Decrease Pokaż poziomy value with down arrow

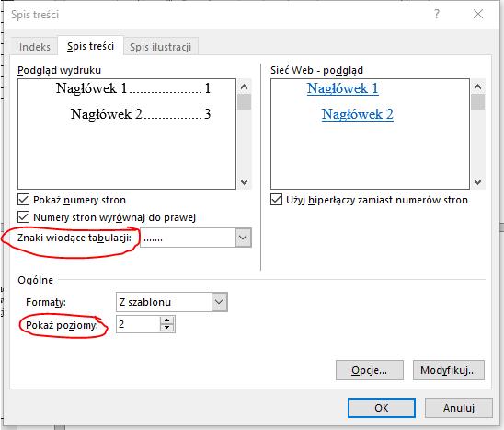click(x=166, y=328)
